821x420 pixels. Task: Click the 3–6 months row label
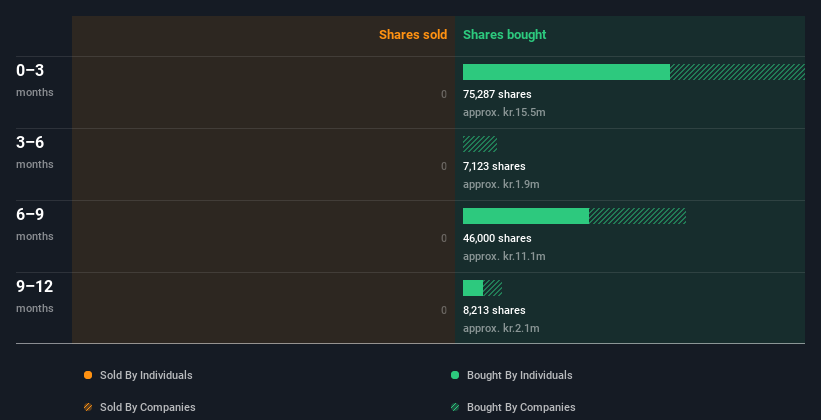[x=35, y=152]
